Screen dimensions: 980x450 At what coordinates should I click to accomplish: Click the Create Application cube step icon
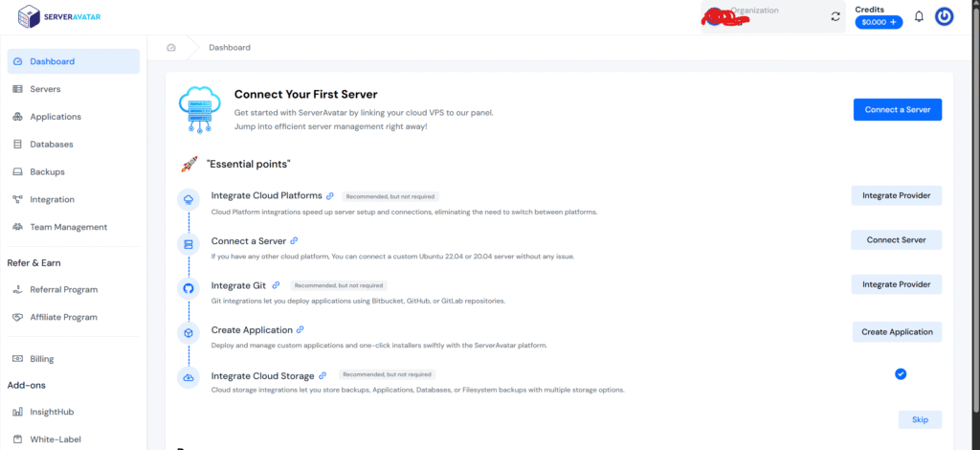[x=189, y=334]
